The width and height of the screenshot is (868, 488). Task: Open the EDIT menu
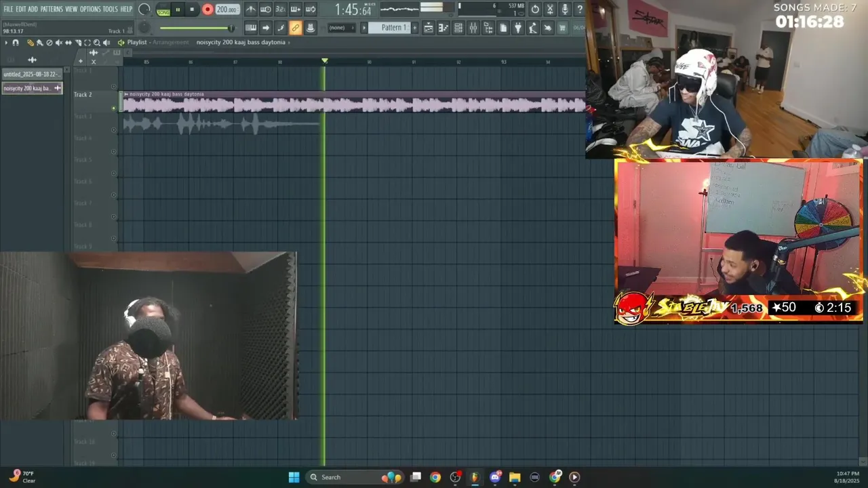click(x=21, y=9)
